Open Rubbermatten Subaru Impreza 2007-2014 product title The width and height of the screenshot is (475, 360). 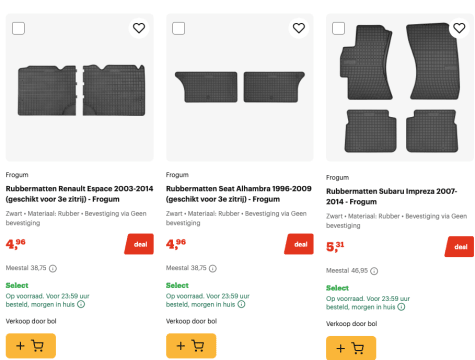pos(392,196)
